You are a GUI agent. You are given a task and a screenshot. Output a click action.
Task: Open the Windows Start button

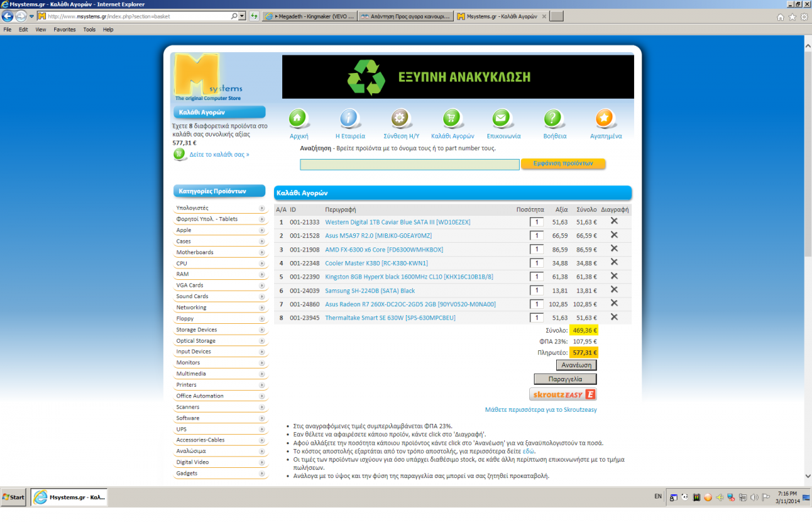pos(14,497)
